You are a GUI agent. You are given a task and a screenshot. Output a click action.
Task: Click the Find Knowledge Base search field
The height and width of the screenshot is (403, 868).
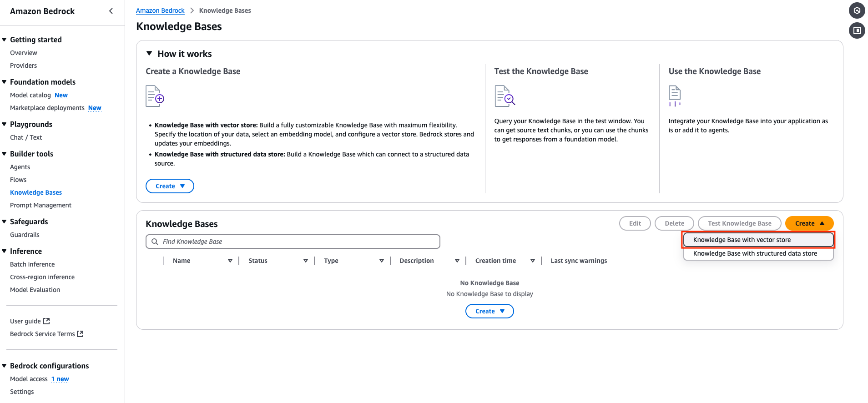293,242
